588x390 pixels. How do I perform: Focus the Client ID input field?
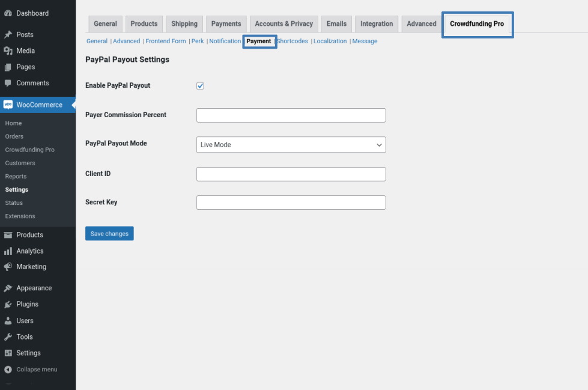(x=291, y=174)
